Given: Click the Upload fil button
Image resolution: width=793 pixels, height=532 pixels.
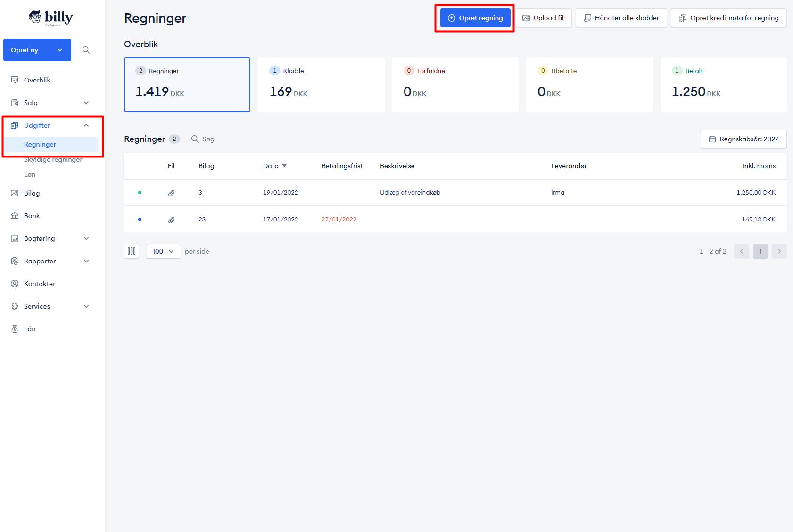Looking at the screenshot, I should pyautogui.click(x=543, y=18).
